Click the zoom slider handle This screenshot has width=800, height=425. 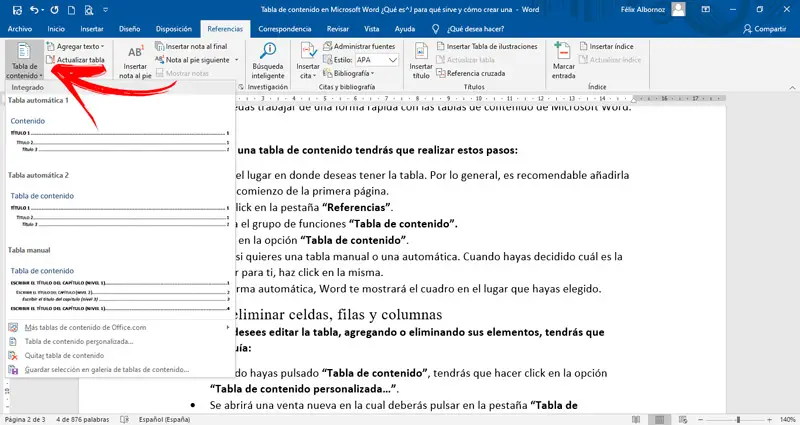click(738, 419)
